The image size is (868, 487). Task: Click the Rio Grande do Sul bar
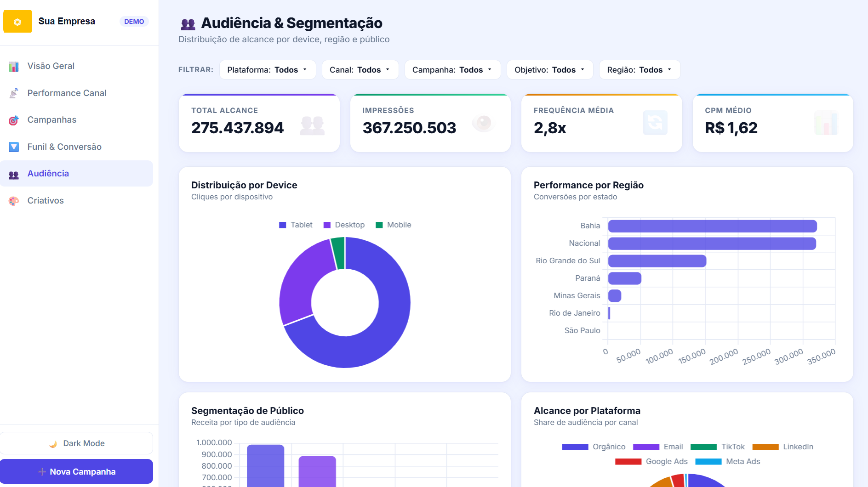[657, 261]
